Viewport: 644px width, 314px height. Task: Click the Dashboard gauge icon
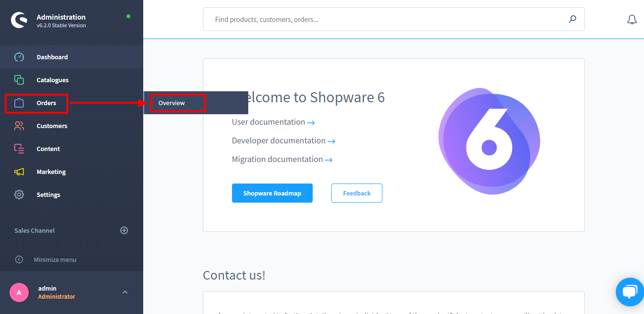(x=19, y=57)
